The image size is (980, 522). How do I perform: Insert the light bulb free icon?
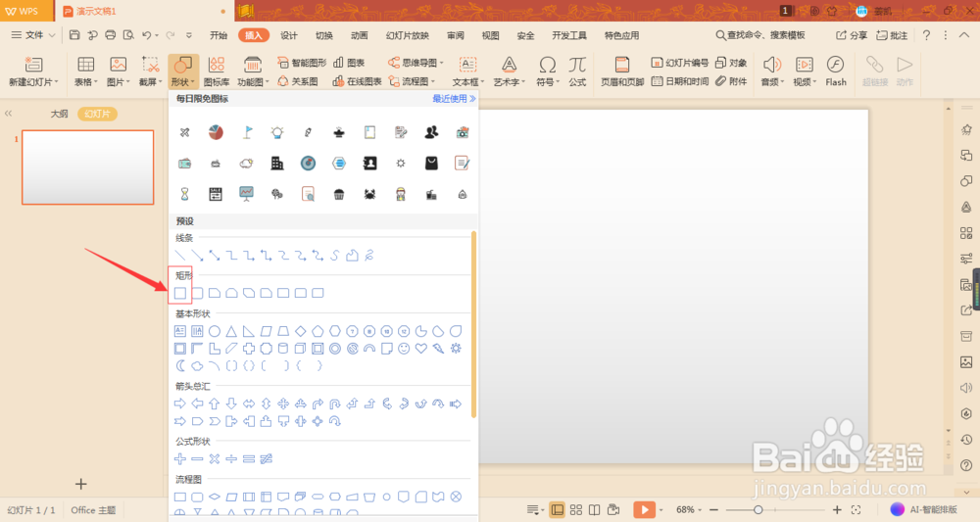click(277, 132)
